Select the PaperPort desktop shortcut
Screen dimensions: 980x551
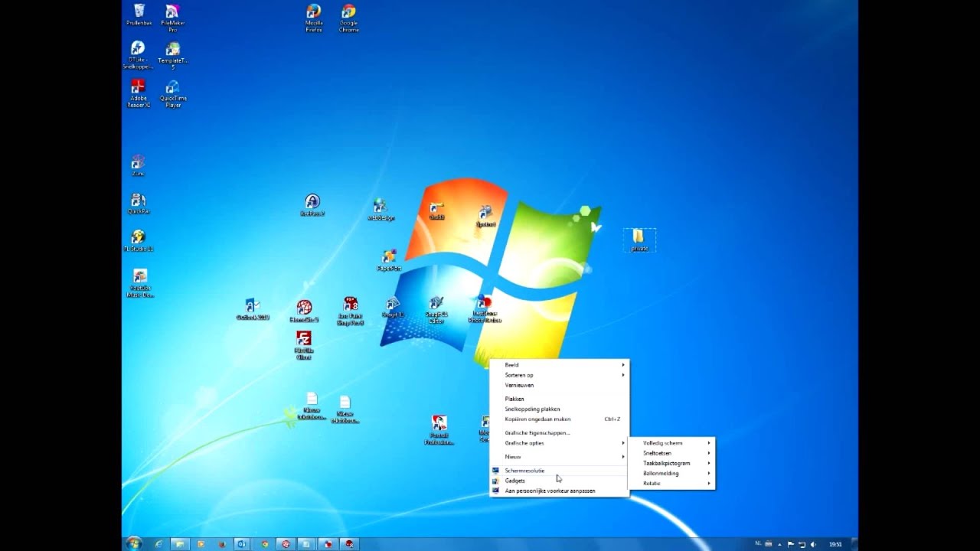[389, 260]
